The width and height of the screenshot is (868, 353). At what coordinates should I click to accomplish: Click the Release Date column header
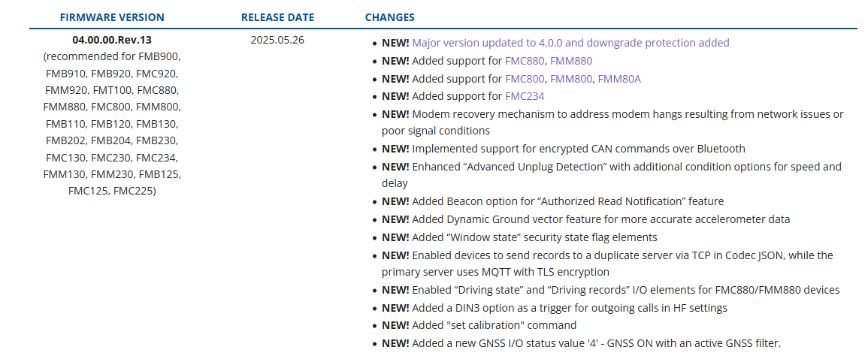click(277, 17)
